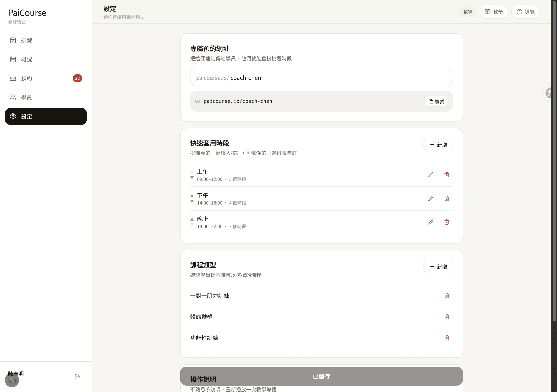Edit the 晚上 preset with pencil icon
Viewport: 557px width, 392px height.
(x=431, y=222)
